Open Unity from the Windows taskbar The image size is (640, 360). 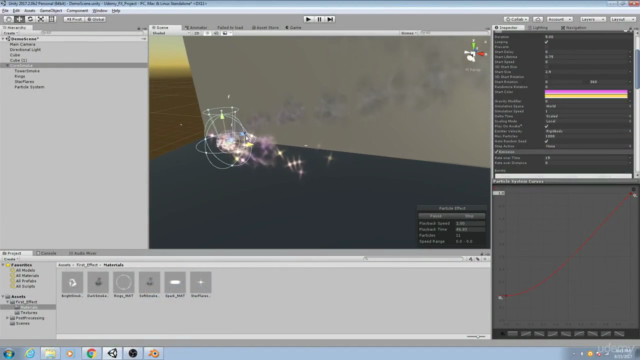point(112,353)
